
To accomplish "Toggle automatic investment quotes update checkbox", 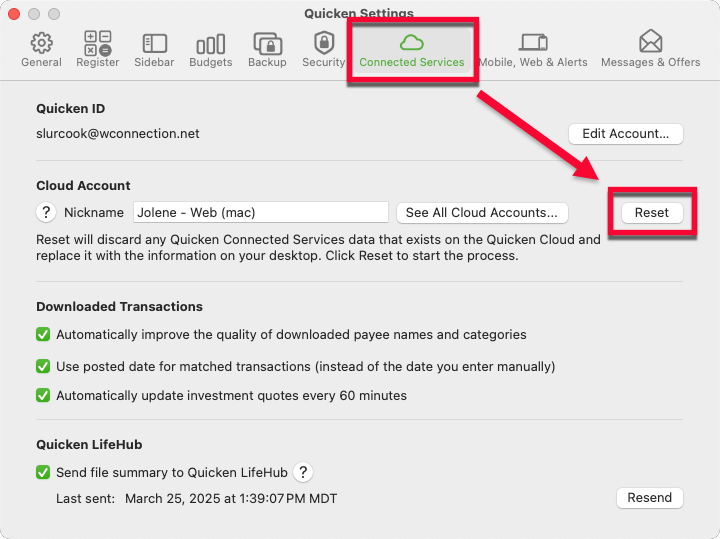I will pyautogui.click(x=43, y=395).
